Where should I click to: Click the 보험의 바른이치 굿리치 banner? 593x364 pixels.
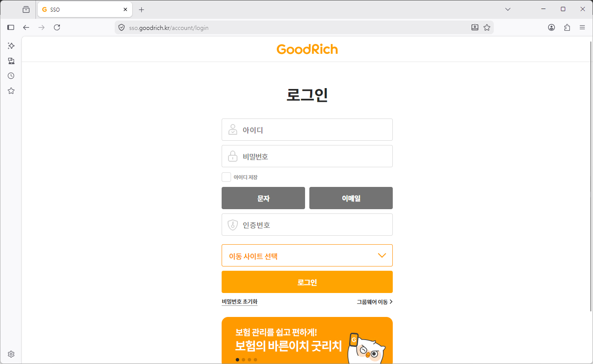point(307,340)
